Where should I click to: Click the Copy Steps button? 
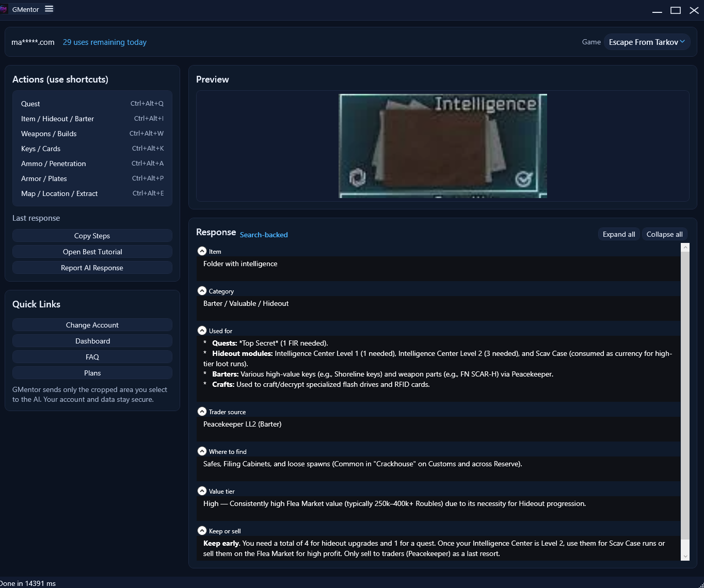click(x=92, y=235)
